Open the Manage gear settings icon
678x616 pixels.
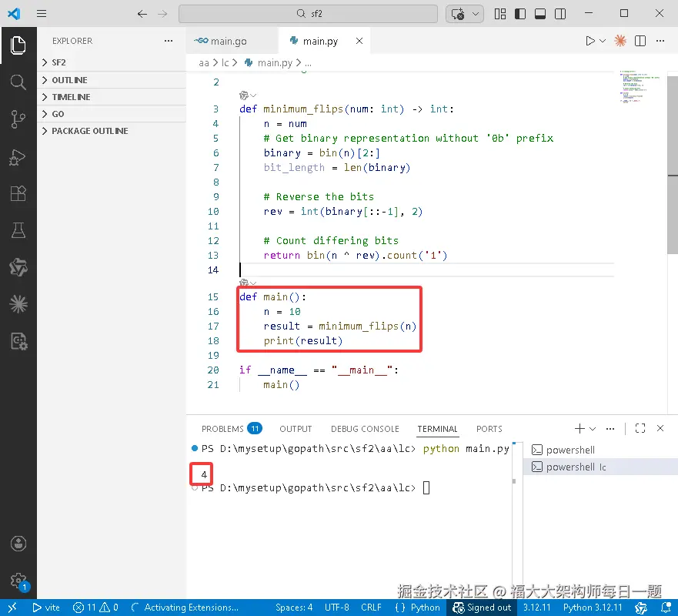(x=18, y=581)
